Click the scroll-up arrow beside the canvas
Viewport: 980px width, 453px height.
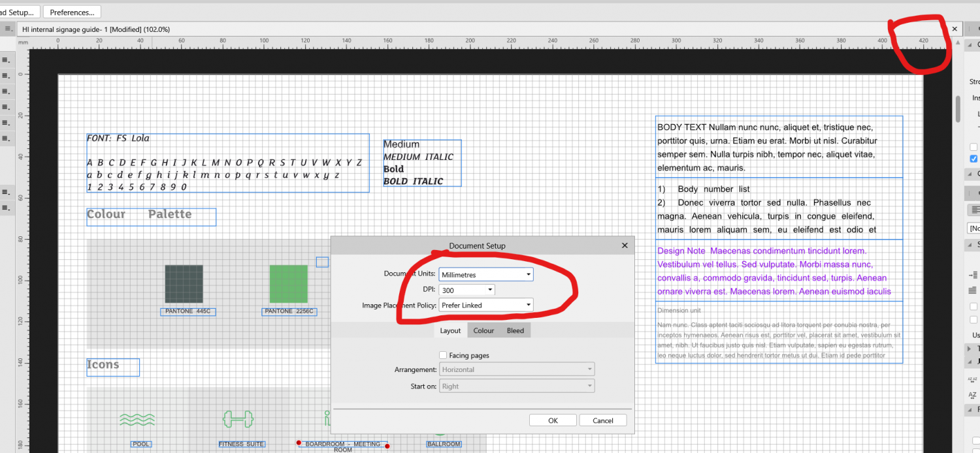click(x=958, y=43)
